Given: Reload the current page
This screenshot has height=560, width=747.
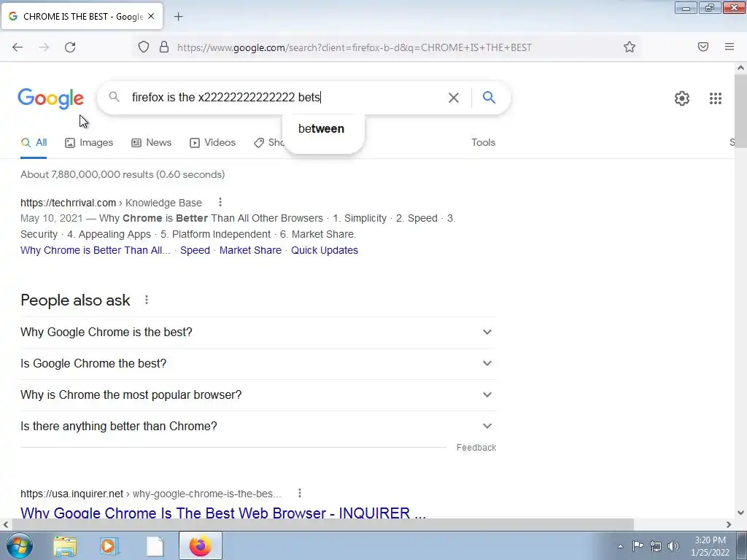Looking at the screenshot, I should (x=70, y=47).
